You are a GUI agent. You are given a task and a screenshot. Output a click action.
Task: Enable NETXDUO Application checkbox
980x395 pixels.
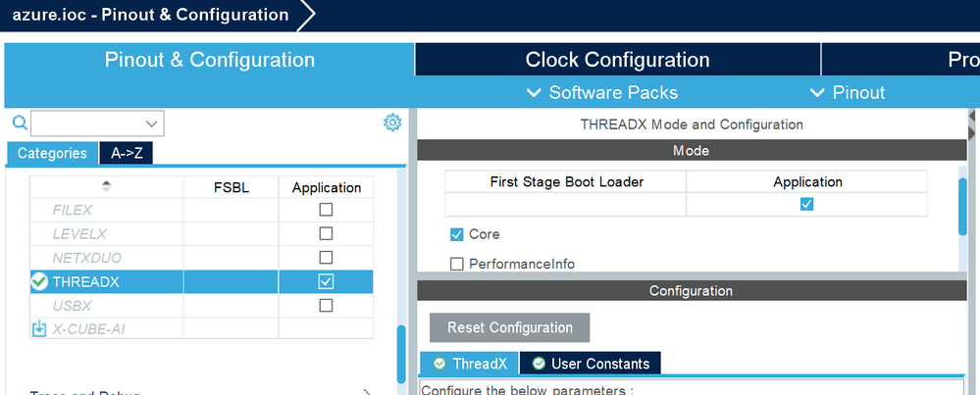point(326,257)
